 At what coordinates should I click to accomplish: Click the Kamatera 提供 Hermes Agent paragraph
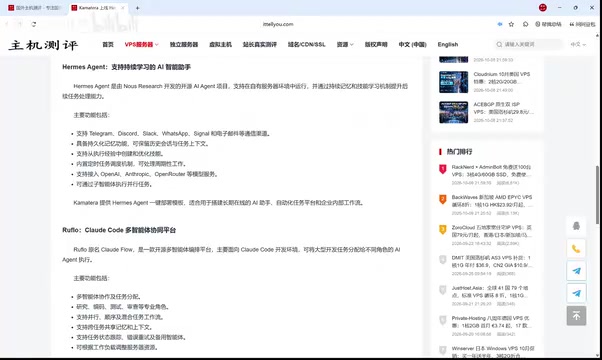click(x=218, y=203)
